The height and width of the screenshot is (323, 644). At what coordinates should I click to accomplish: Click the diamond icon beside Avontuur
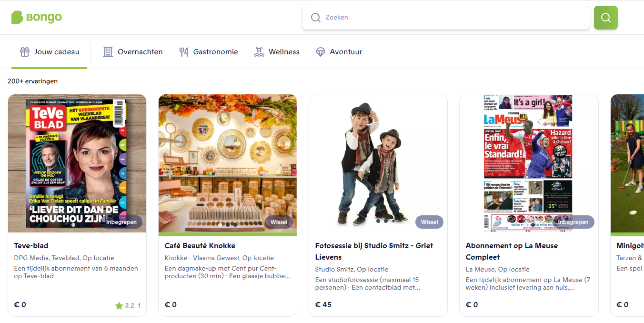[321, 52]
